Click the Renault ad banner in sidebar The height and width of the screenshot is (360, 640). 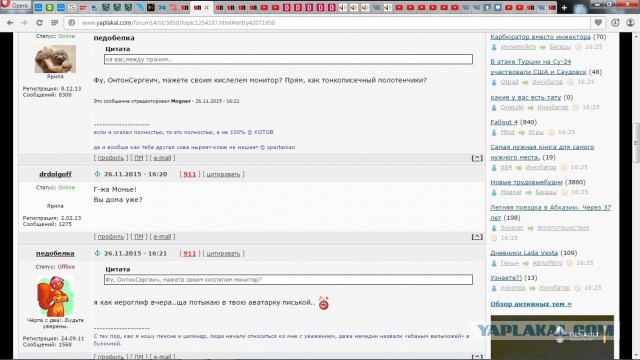(552, 337)
